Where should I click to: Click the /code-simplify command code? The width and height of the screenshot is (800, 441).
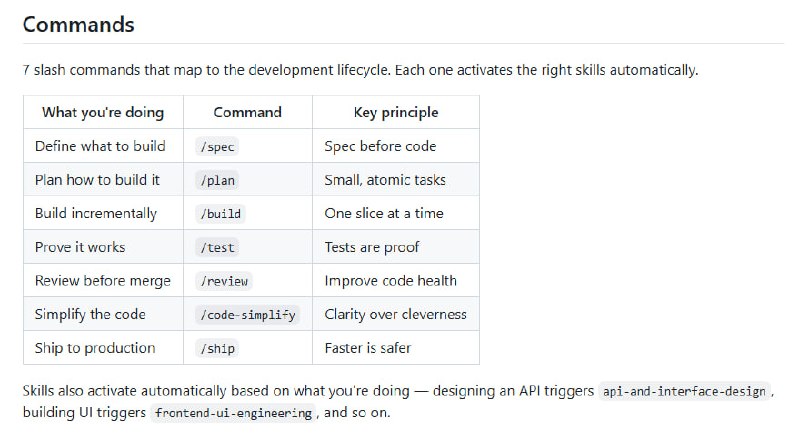pyautogui.click(x=247, y=315)
